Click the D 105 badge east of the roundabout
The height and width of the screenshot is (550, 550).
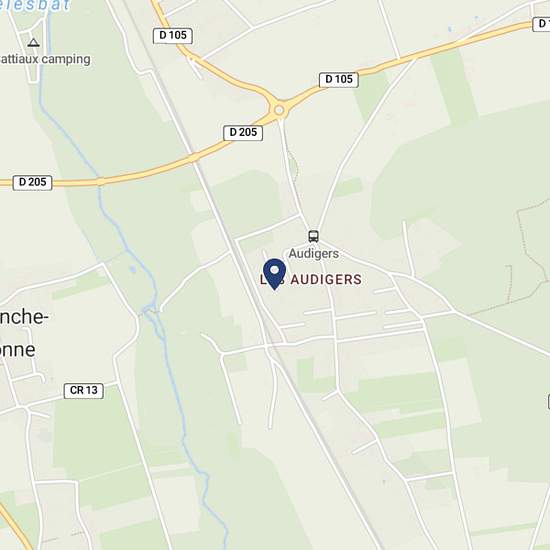(x=338, y=80)
